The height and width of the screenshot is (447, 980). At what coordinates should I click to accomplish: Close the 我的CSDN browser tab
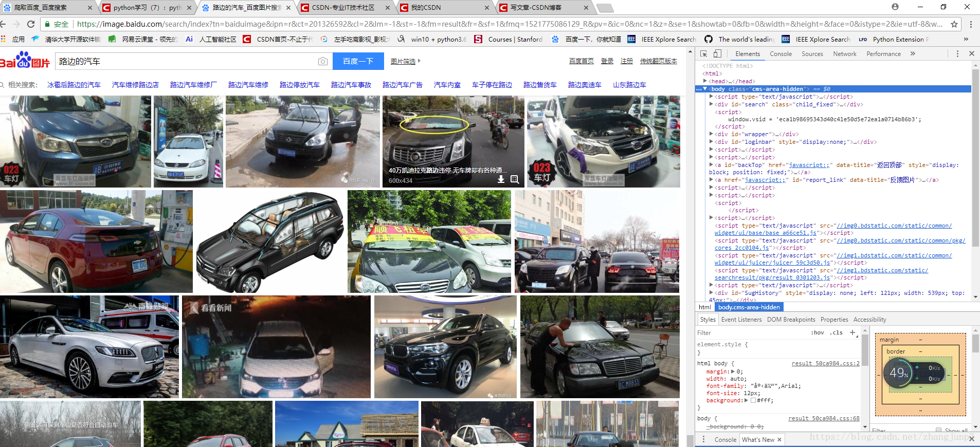[487, 8]
